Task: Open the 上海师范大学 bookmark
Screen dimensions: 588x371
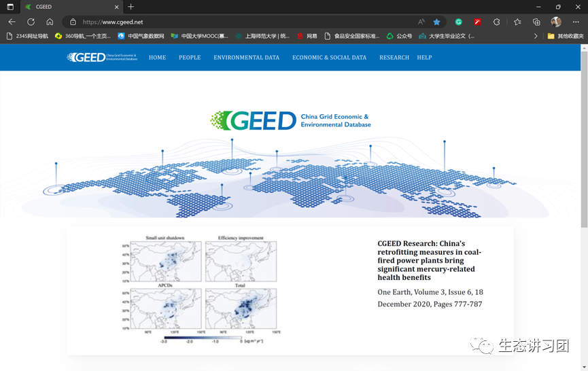Action: point(262,36)
